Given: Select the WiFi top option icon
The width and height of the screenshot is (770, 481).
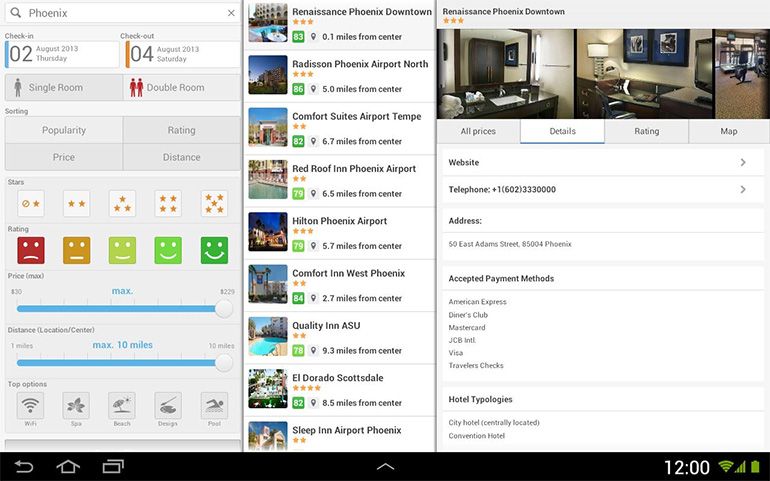Looking at the screenshot, I should point(31,405).
